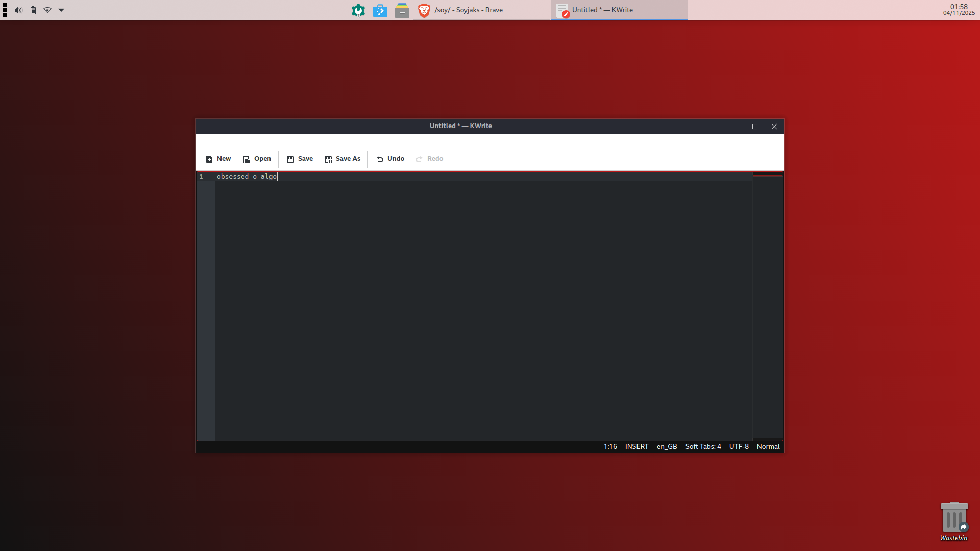Click the 1:16 cursor position indicator
Viewport: 980px width, 551px height.
tap(610, 446)
